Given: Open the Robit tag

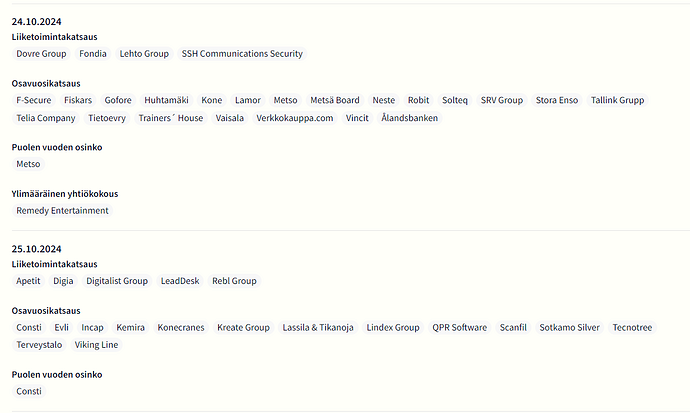Looking at the screenshot, I should point(418,100).
